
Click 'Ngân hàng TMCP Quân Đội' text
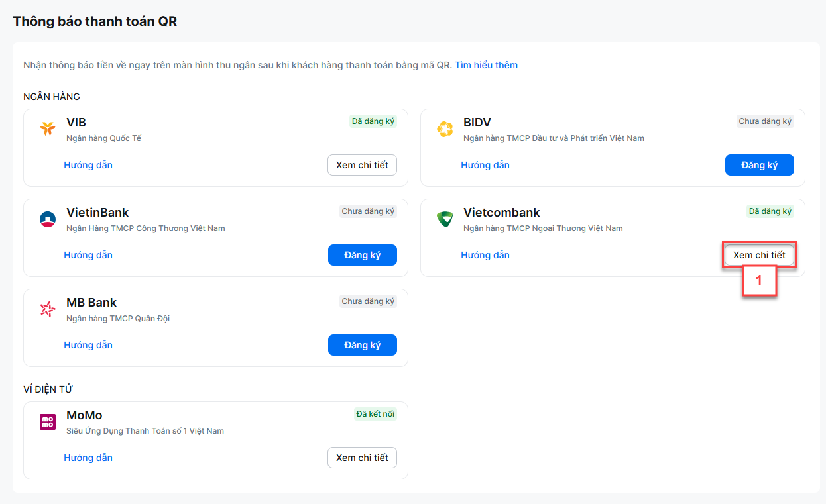coord(118,319)
